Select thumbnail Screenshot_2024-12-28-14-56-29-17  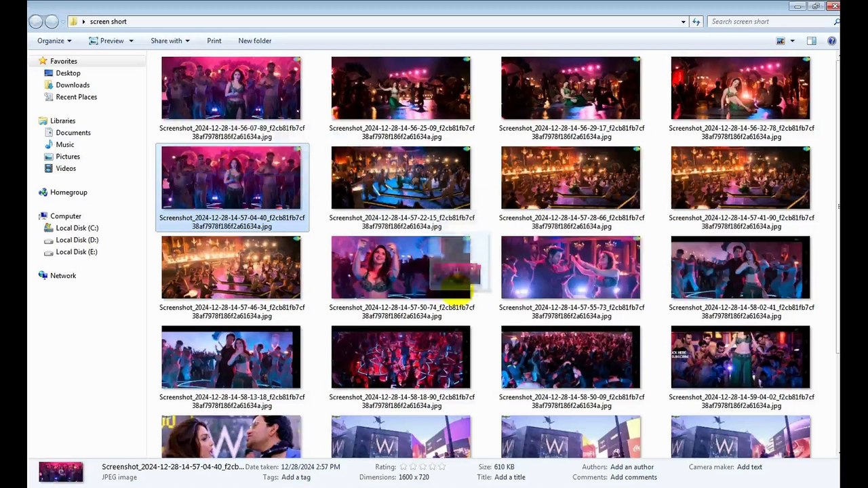click(570, 88)
